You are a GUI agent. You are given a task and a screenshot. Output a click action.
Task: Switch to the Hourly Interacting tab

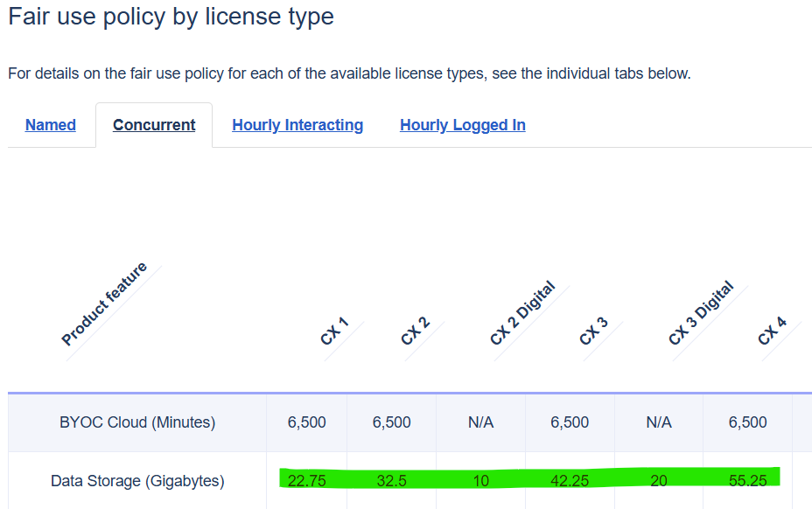tap(297, 125)
